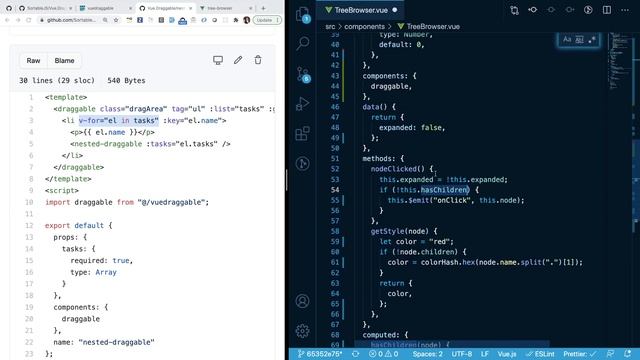Click the nodeClicked() method name in editor
Viewport: 640px width, 360px height.
click(394, 169)
